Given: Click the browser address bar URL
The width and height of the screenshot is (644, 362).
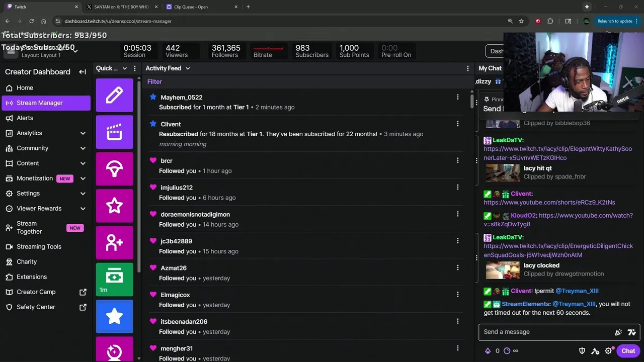Looking at the screenshot, I should point(118,21).
